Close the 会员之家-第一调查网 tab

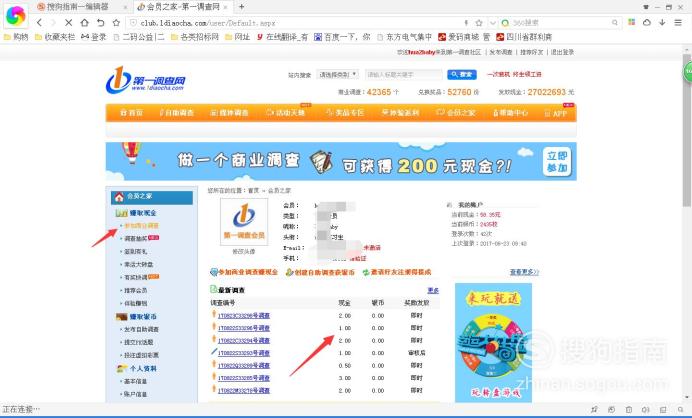click(226, 7)
